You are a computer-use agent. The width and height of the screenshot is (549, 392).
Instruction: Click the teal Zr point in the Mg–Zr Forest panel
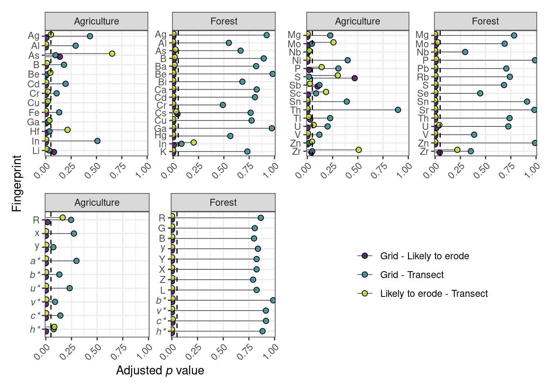coord(471,151)
